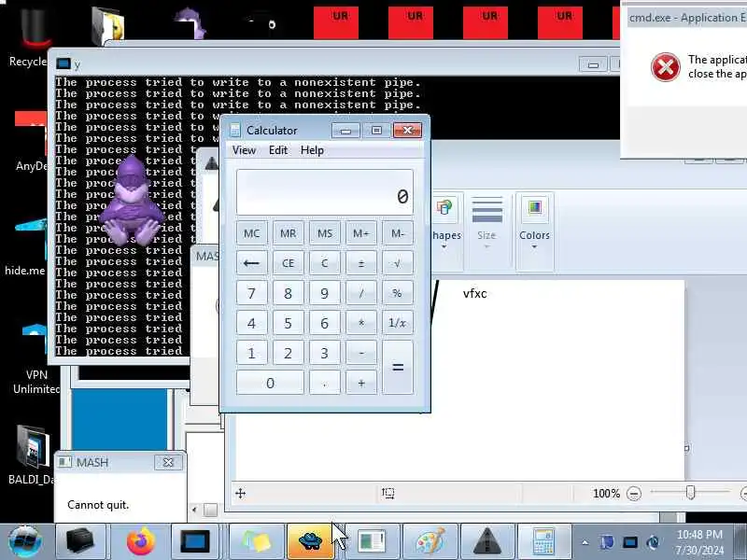747x560 pixels.
Task: Hit the equals button in Calculator
Action: pos(398,368)
